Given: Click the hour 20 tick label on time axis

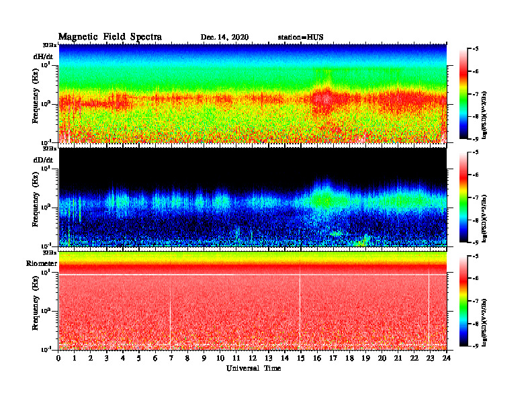Looking at the screenshot, I should tap(382, 358).
